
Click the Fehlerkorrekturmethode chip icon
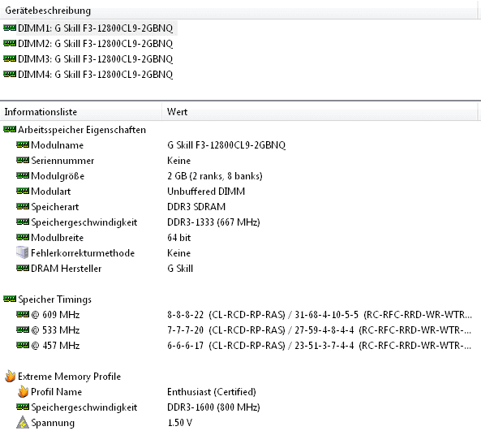pyautogui.click(x=23, y=252)
